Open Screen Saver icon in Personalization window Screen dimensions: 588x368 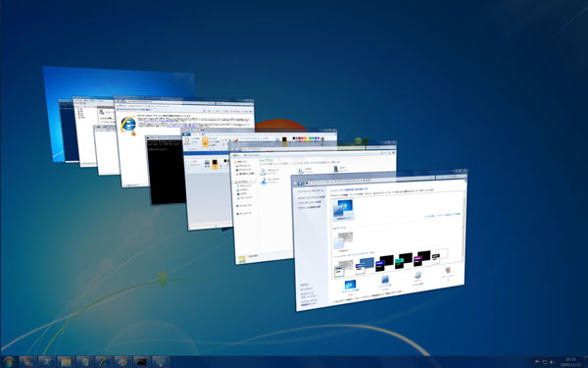[448, 271]
